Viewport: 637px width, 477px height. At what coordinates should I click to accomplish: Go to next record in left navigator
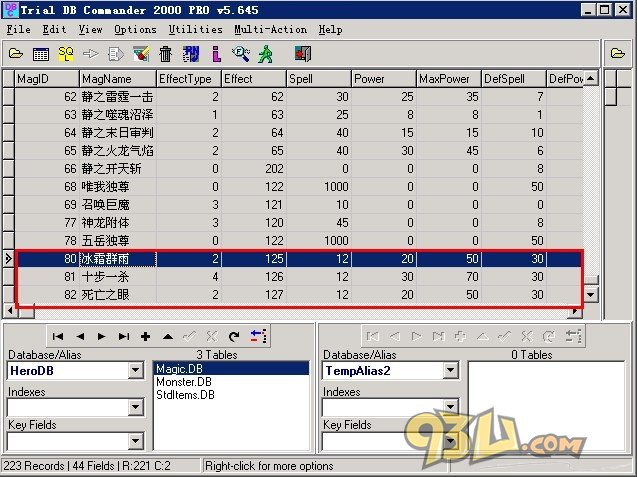click(102, 336)
